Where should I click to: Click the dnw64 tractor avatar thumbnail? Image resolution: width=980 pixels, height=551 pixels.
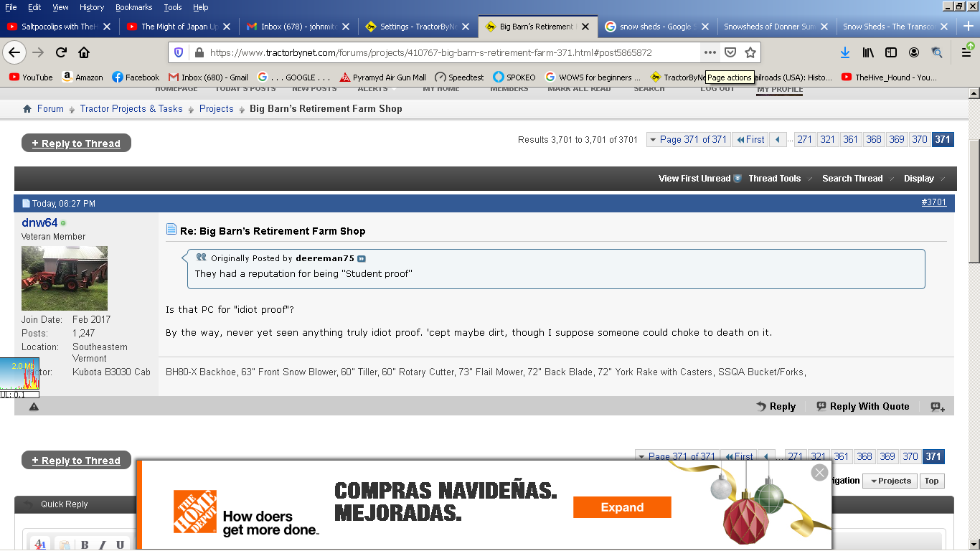point(65,278)
